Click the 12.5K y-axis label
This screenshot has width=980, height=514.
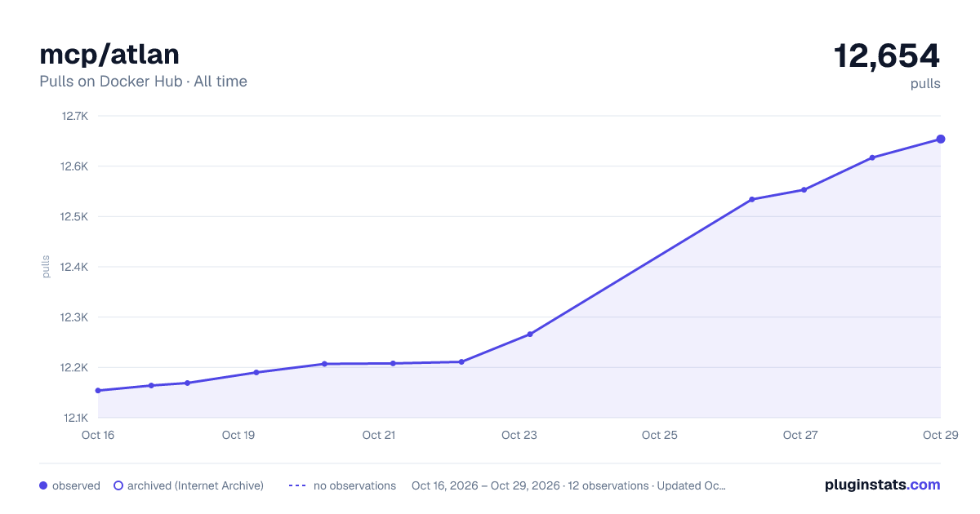[x=74, y=217]
